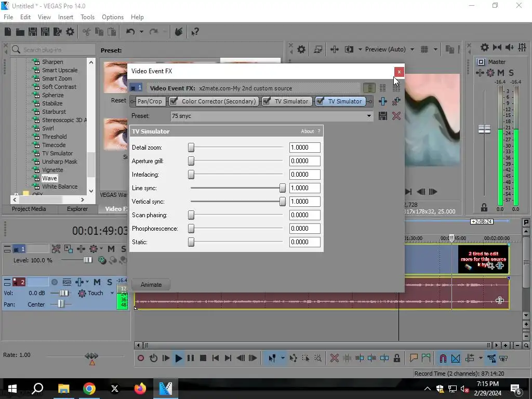The image size is (532, 399).
Task: Open Video Preview project settings gear
Action: click(301, 49)
